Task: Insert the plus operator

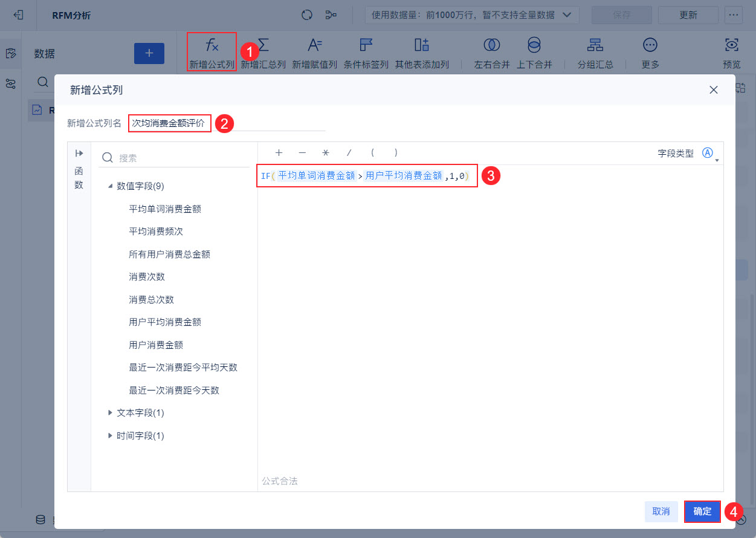Action: (x=279, y=153)
